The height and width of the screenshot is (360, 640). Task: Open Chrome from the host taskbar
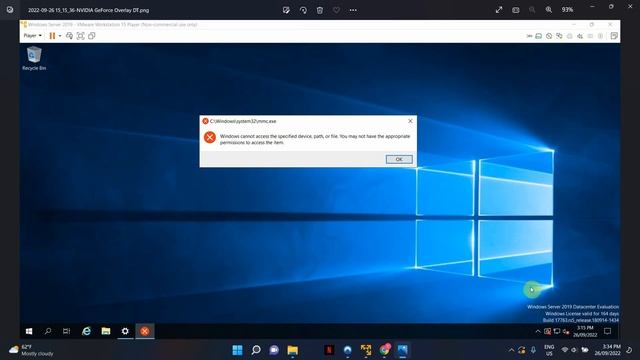[384, 350]
